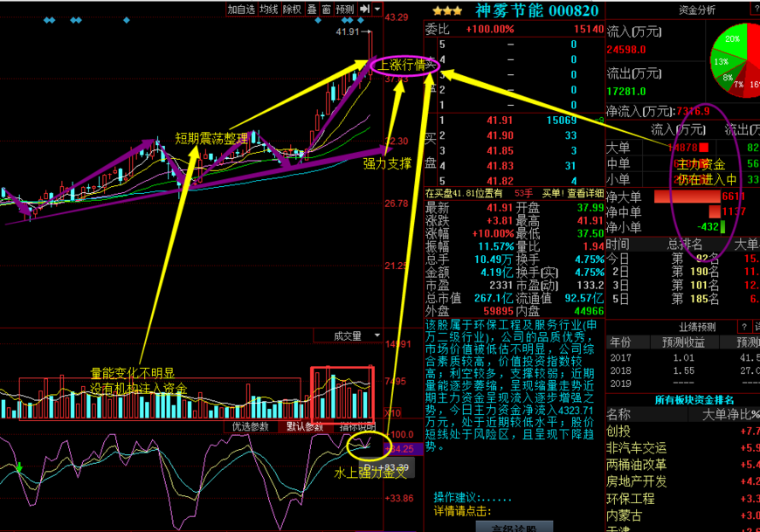
Task: Click the 资金分析 panel header
Action: coord(697,10)
